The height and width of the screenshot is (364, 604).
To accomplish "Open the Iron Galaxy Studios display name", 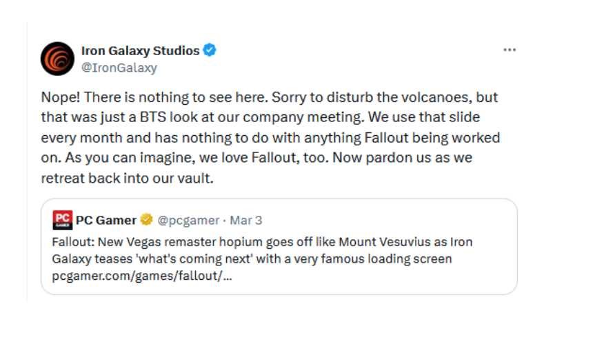I will point(140,50).
